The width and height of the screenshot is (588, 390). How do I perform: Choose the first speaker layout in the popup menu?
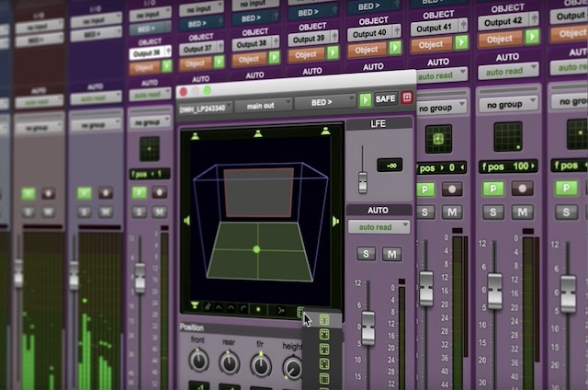324,320
